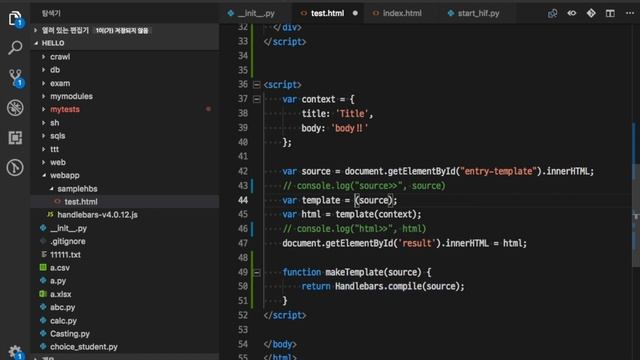Open the Explorer view in activity bar

point(15,19)
